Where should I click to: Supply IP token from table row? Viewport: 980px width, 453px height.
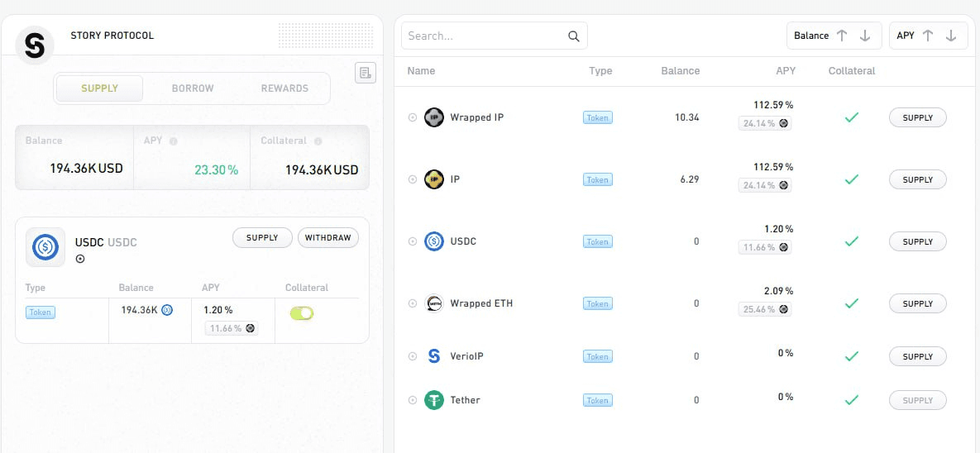[917, 179]
